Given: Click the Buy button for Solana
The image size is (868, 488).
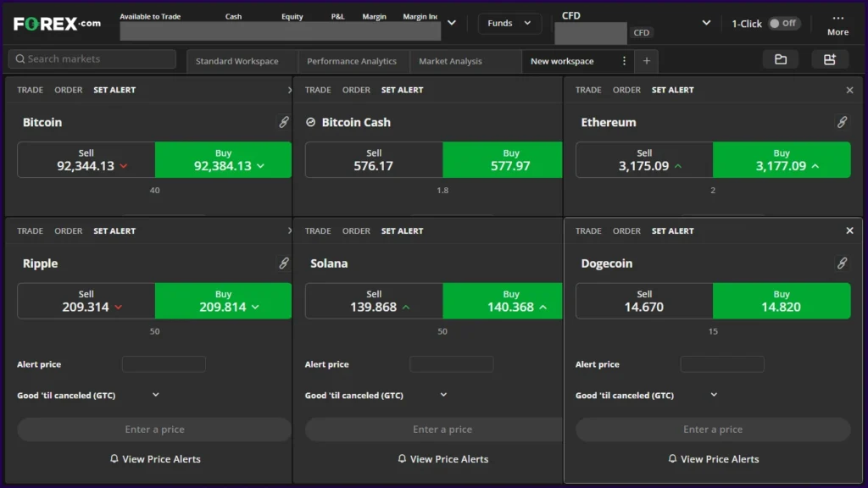Looking at the screenshot, I should coord(511,301).
